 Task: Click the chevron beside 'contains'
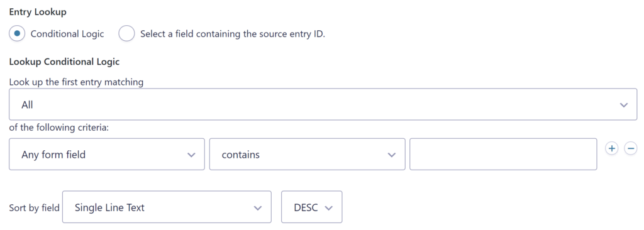(391, 155)
